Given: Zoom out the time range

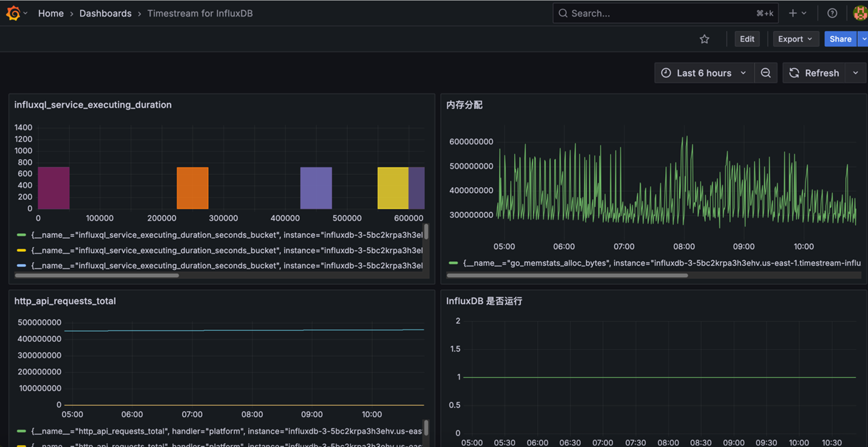Looking at the screenshot, I should [766, 73].
